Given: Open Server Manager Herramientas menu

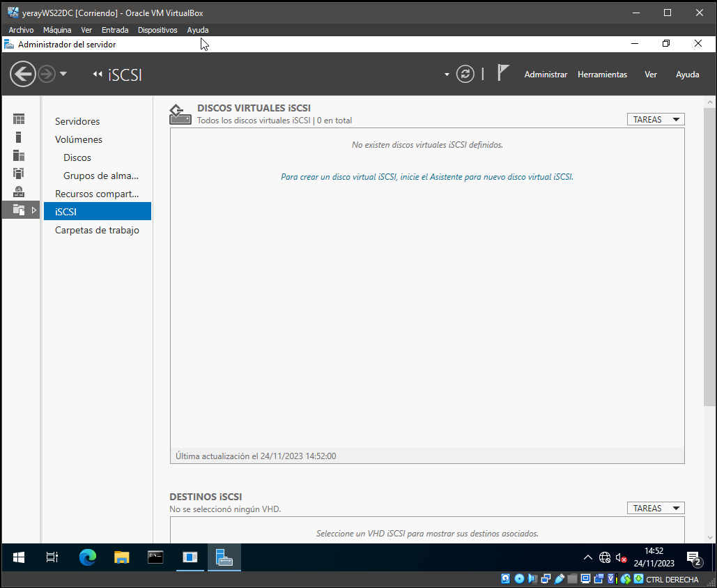Looking at the screenshot, I should click(x=602, y=74).
